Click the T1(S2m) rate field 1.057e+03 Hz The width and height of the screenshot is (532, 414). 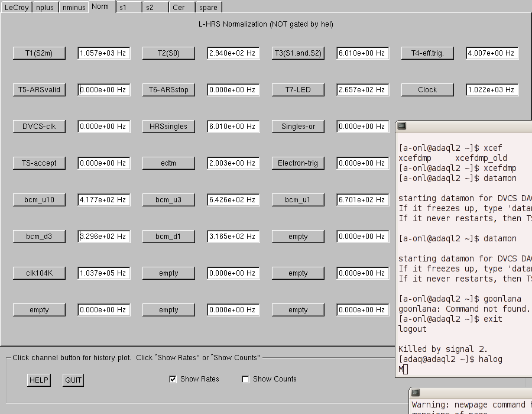[x=104, y=53]
